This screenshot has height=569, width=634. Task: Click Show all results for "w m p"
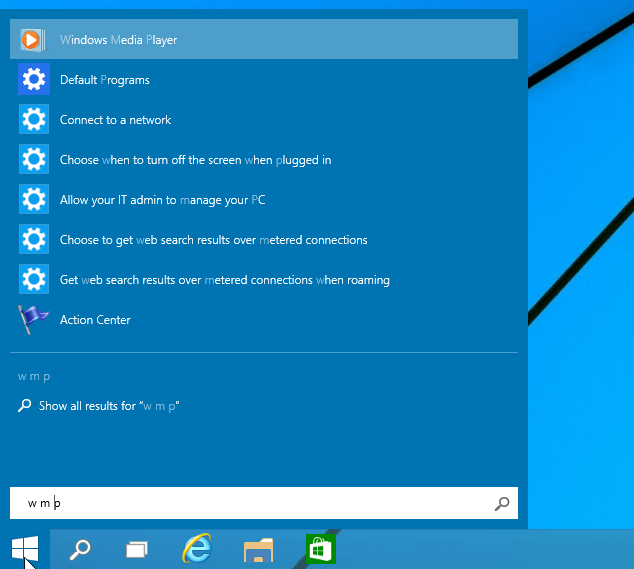point(108,406)
